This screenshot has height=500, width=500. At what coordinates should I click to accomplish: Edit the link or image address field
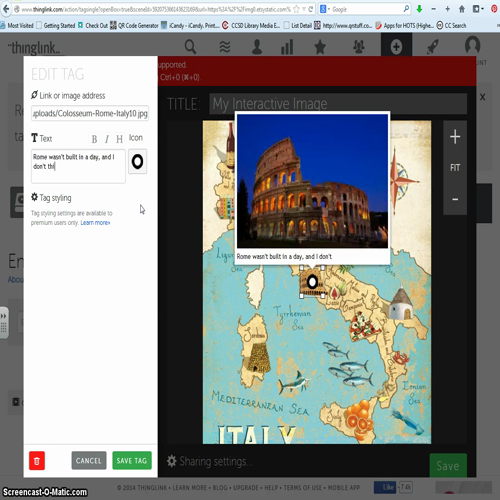point(90,114)
